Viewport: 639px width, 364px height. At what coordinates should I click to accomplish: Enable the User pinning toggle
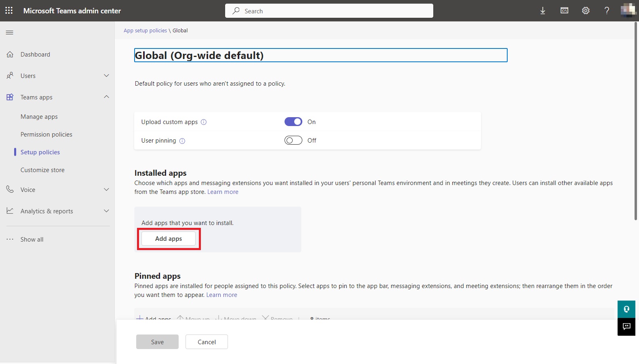(293, 140)
